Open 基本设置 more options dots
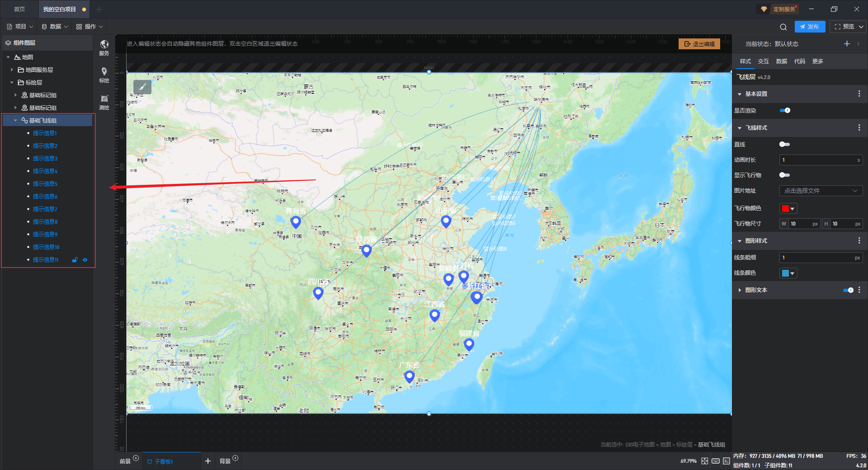Image resolution: width=868 pixels, height=470 pixels. click(859, 94)
